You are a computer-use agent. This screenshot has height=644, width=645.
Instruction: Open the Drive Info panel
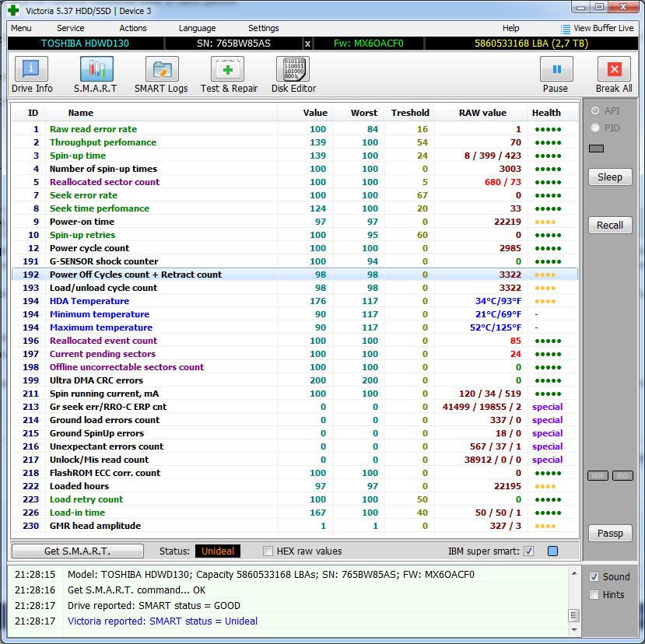coord(32,70)
